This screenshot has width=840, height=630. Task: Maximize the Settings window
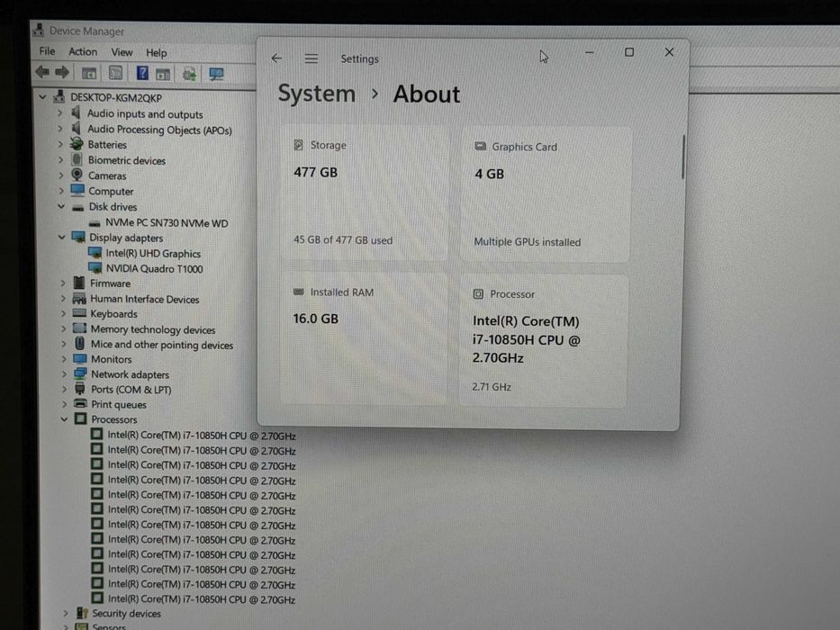pos(629,52)
